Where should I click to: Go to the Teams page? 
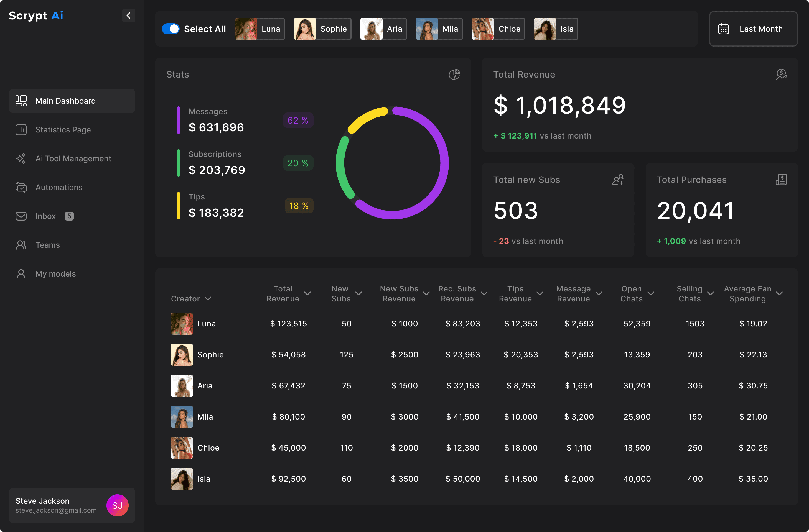tap(48, 245)
